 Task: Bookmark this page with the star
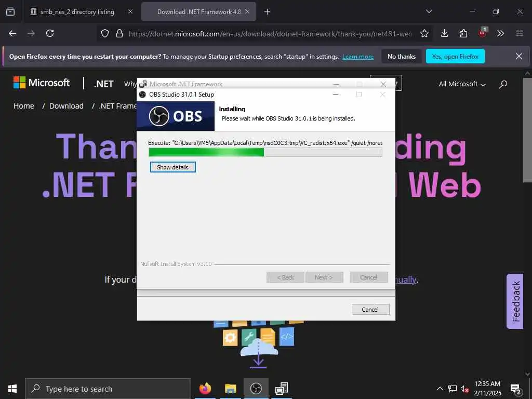(424, 33)
